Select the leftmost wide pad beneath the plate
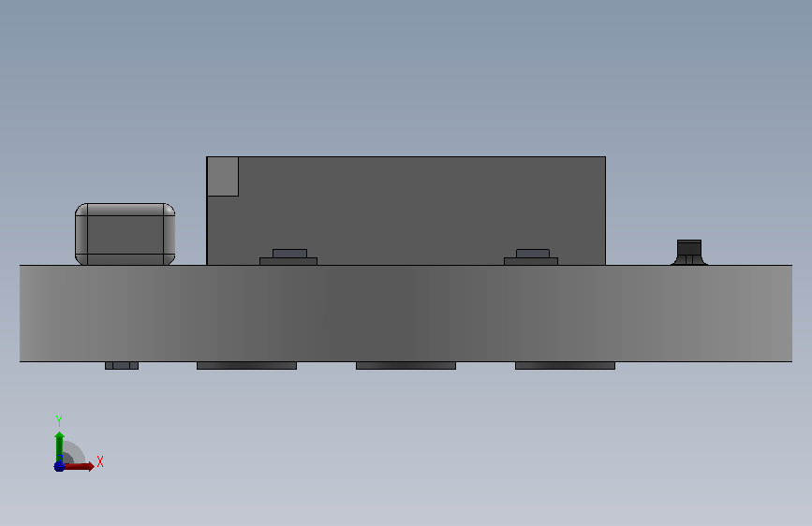812x526 pixels. [x=246, y=366]
